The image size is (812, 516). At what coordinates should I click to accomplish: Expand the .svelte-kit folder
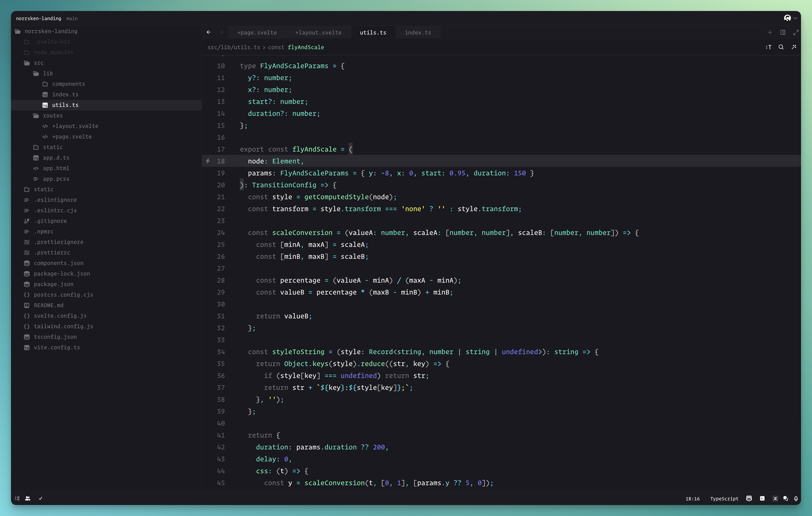tap(106, 42)
